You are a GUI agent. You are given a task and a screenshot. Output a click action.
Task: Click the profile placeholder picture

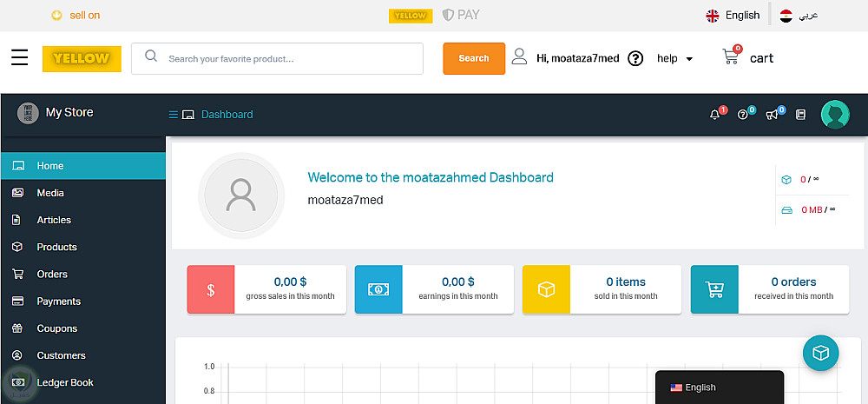(x=240, y=195)
